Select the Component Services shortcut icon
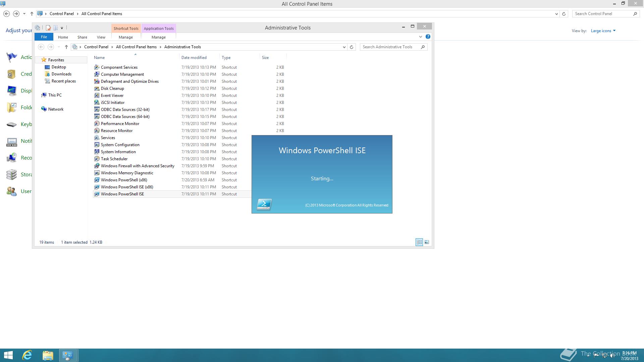This screenshot has width=644, height=362. tap(97, 67)
